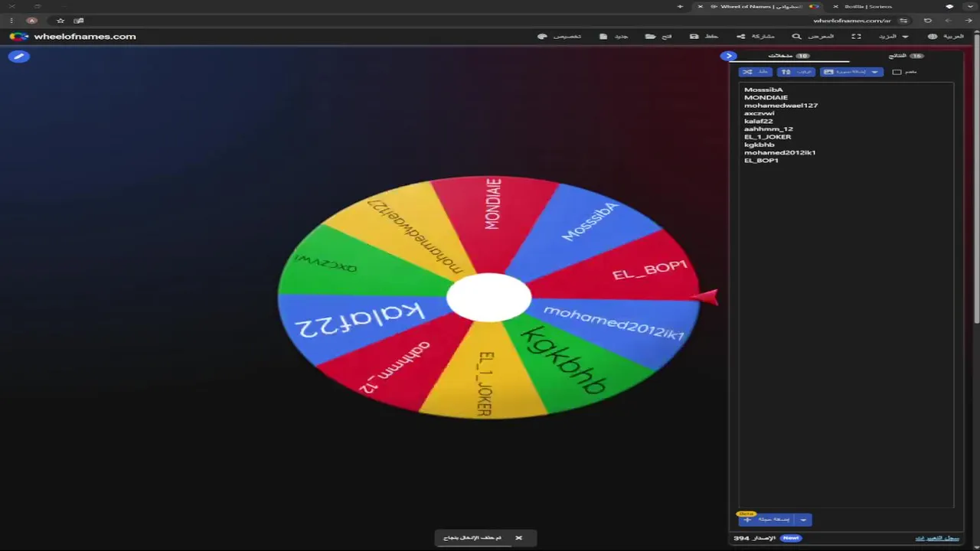
Task: Open the wheel edit pencil button
Action: (x=19, y=56)
